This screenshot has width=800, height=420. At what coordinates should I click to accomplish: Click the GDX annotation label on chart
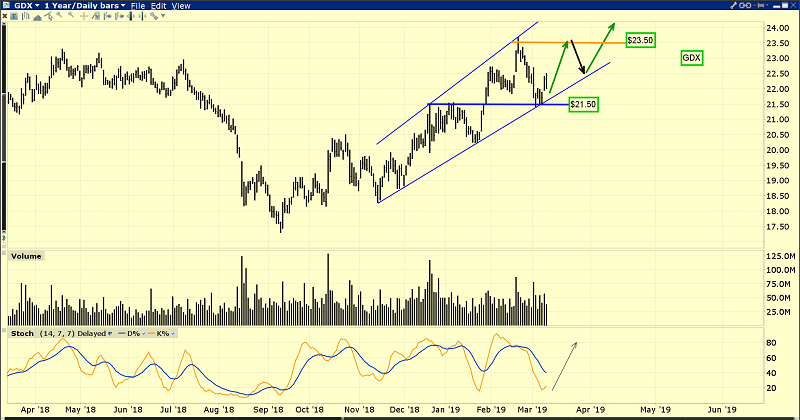point(692,58)
